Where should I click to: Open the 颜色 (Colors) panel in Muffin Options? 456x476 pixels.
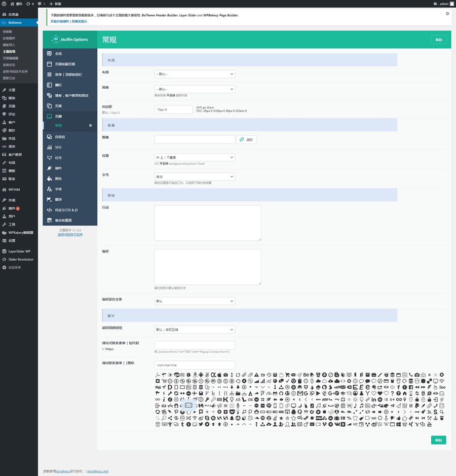coord(61,178)
